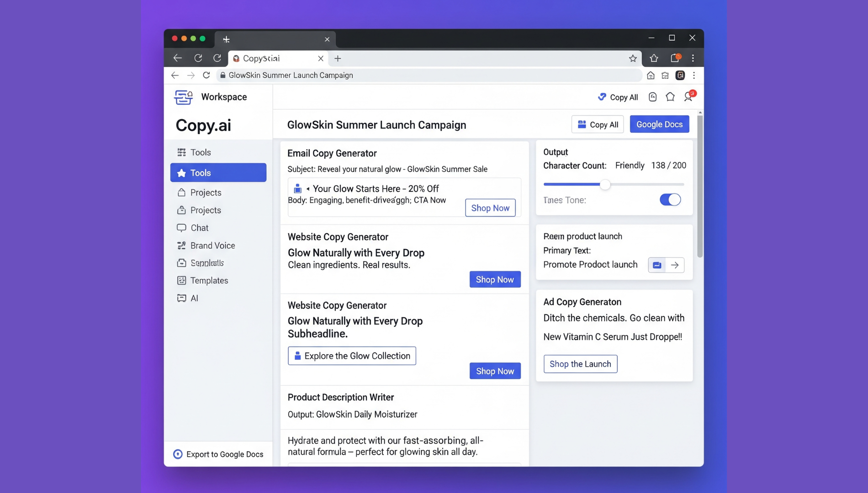Click the Export to Google Docs circle icon

click(x=178, y=454)
